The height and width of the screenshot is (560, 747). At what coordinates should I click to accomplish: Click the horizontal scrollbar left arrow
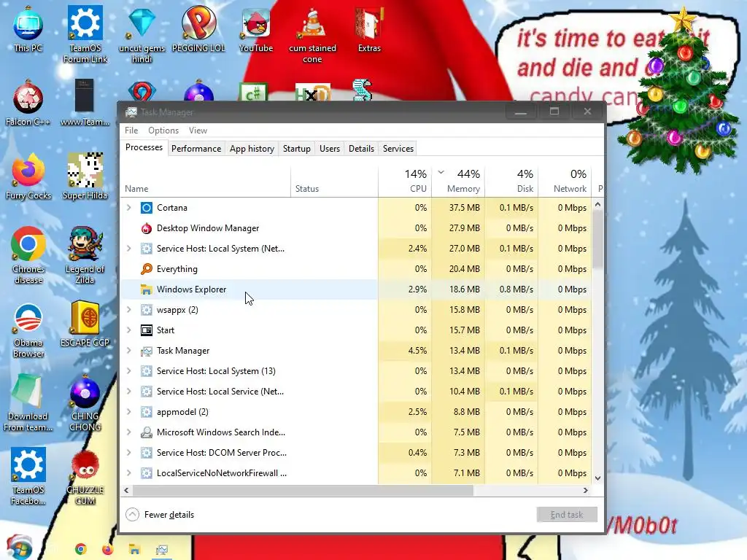tap(127, 490)
